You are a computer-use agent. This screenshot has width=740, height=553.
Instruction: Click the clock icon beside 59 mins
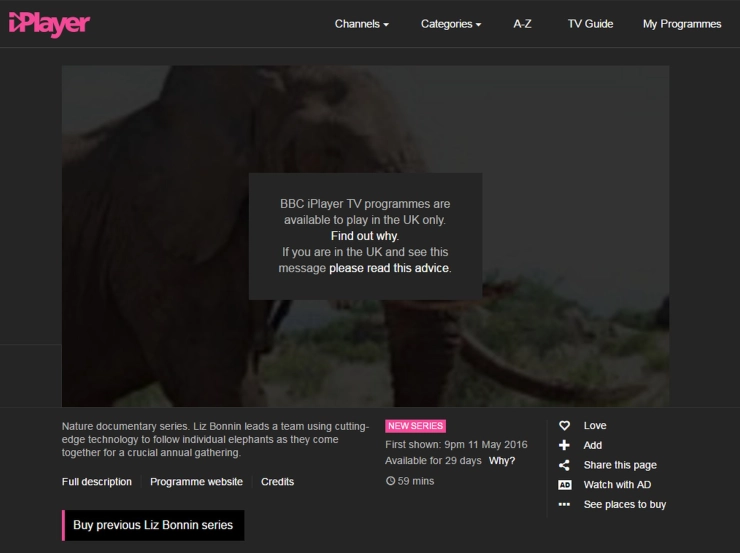pos(390,481)
